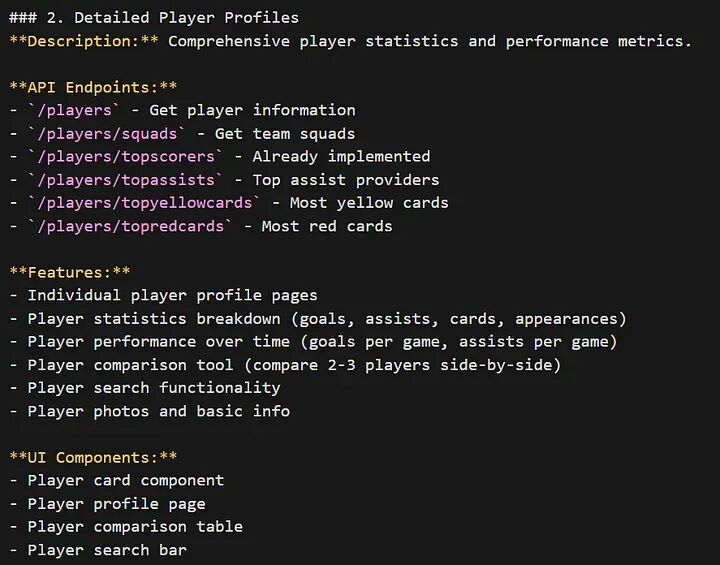Click the '/players/topassists' endpoint
The image size is (720, 565).
click(126, 180)
